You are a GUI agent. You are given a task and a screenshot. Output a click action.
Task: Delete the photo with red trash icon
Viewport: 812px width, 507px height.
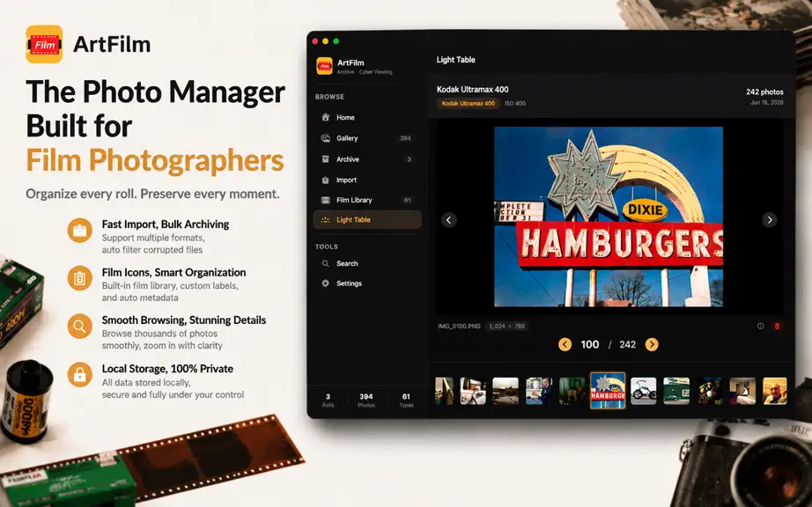[x=777, y=326]
